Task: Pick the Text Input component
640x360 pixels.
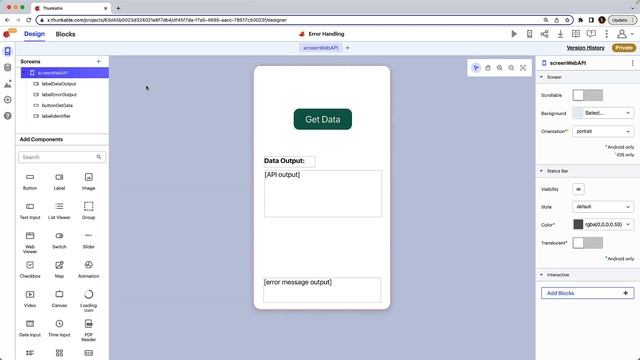Action: [x=30, y=211]
